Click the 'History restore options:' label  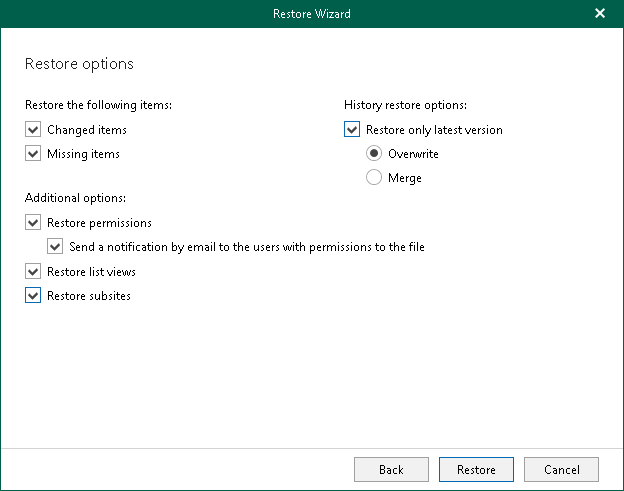tap(406, 104)
